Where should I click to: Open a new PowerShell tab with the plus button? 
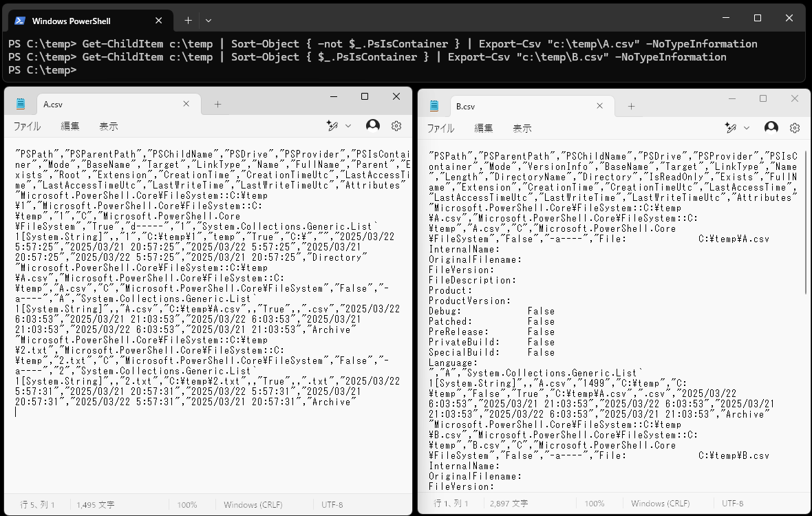pyautogui.click(x=187, y=20)
